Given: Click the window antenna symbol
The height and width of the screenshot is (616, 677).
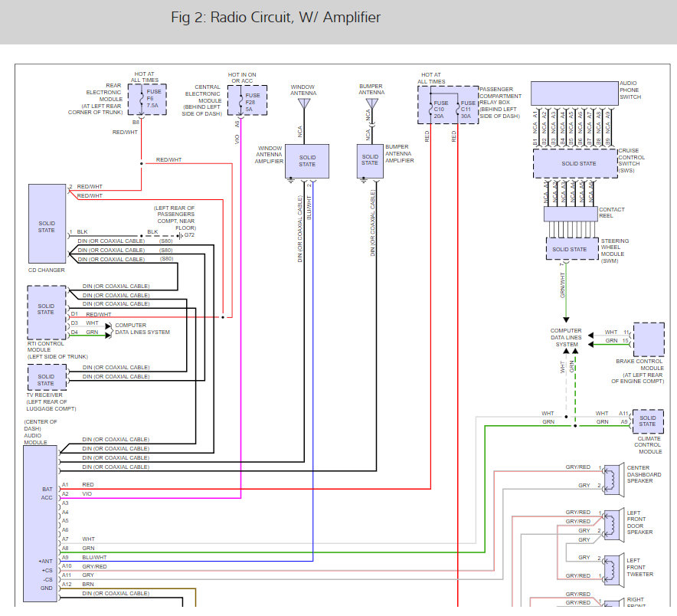Looking at the screenshot, I should point(304,103).
